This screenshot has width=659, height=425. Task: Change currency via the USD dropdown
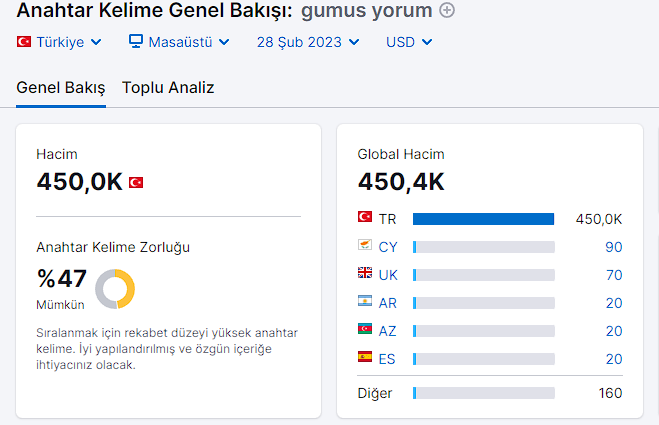pyautogui.click(x=409, y=42)
